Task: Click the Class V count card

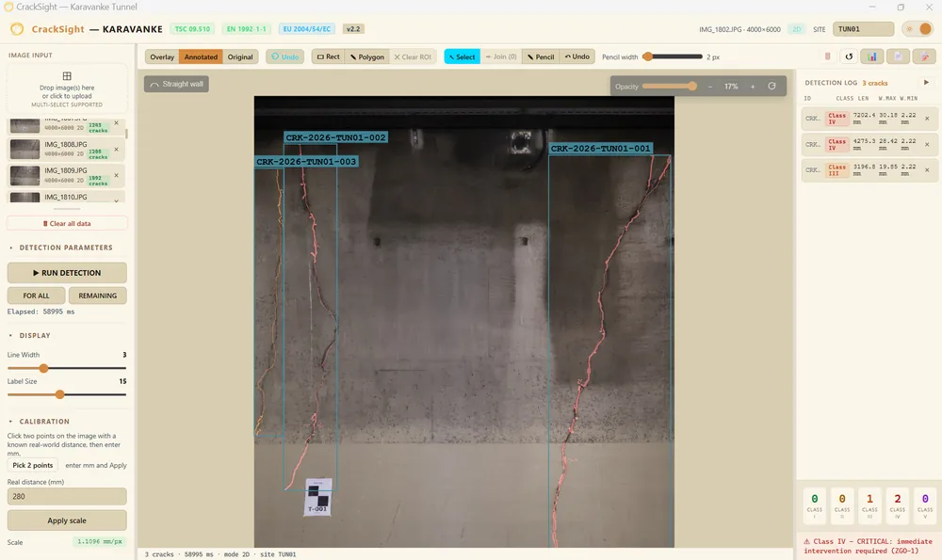Action: pyautogui.click(x=925, y=504)
